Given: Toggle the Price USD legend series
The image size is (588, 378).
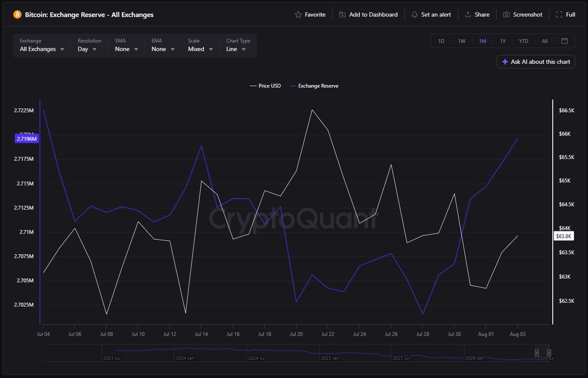Looking at the screenshot, I should click(x=266, y=86).
